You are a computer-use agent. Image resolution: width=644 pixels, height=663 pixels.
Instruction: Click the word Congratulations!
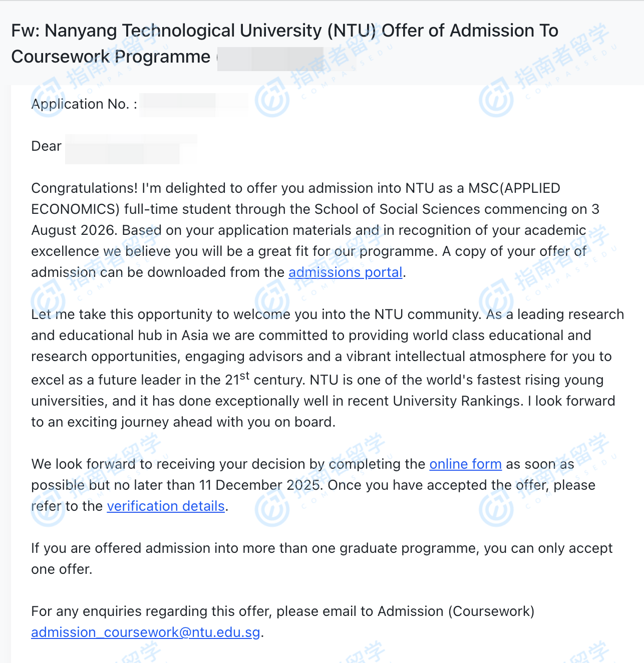click(x=84, y=188)
